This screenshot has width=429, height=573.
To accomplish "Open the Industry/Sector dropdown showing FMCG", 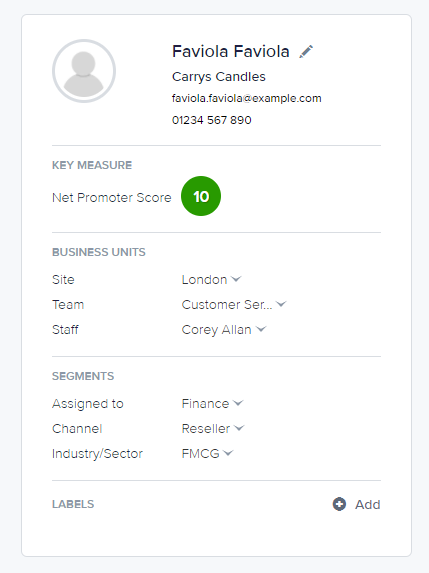I will point(207,454).
